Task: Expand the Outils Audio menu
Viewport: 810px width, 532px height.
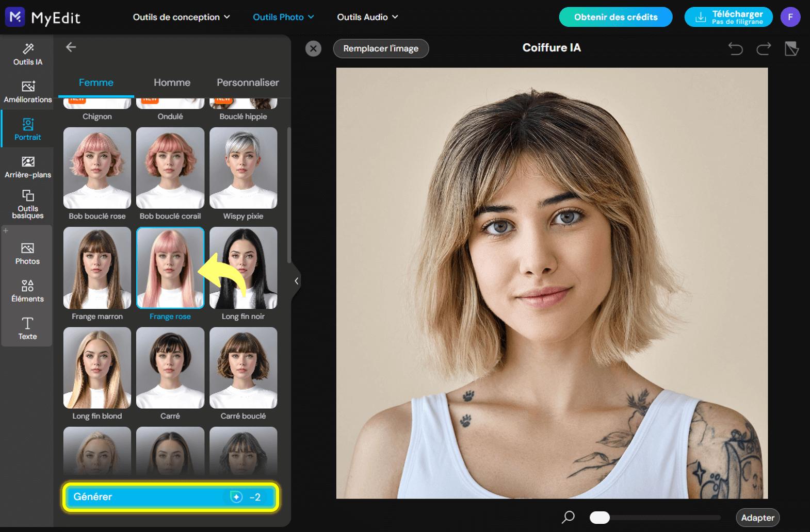Action: 367,17
